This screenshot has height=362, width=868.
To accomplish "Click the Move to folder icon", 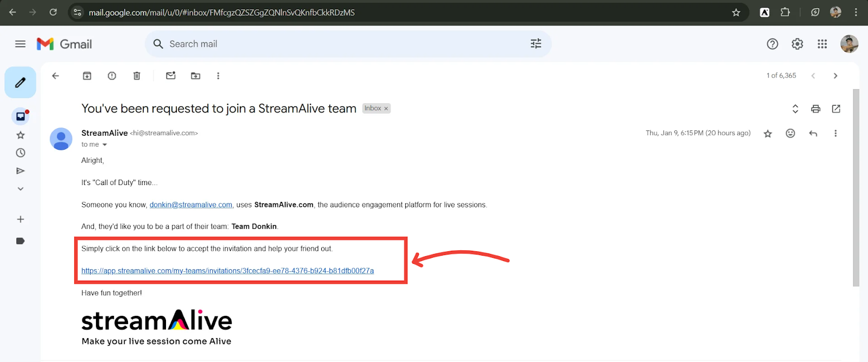I will click(x=196, y=76).
